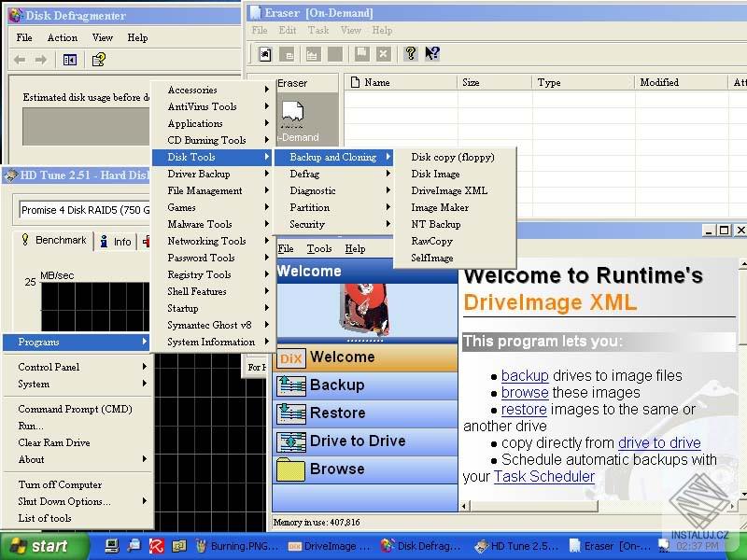Switch to the HD Tune 2.5 taskbar window

[x=518, y=545]
